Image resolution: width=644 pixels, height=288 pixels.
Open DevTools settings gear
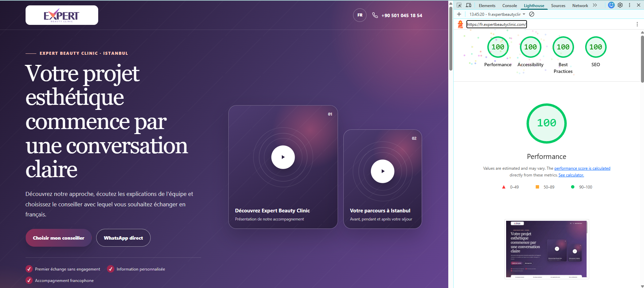coord(620,5)
